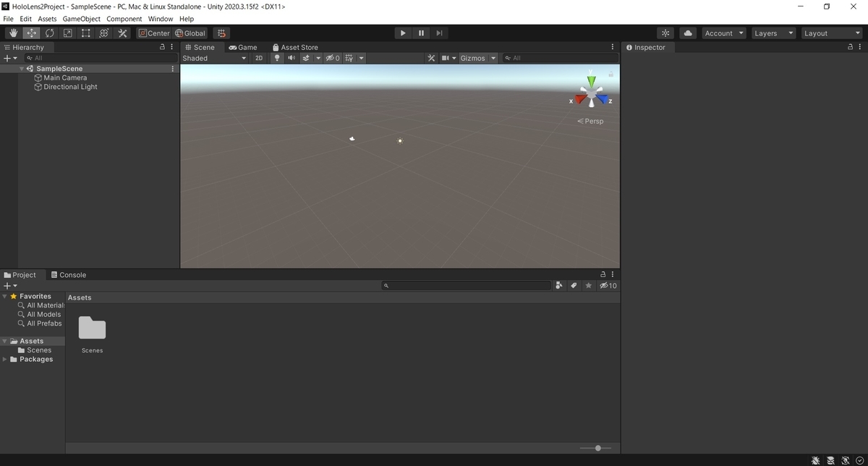Toggle 2D scene view mode
The height and width of the screenshot is (466, 868).
tap(259, 58)
